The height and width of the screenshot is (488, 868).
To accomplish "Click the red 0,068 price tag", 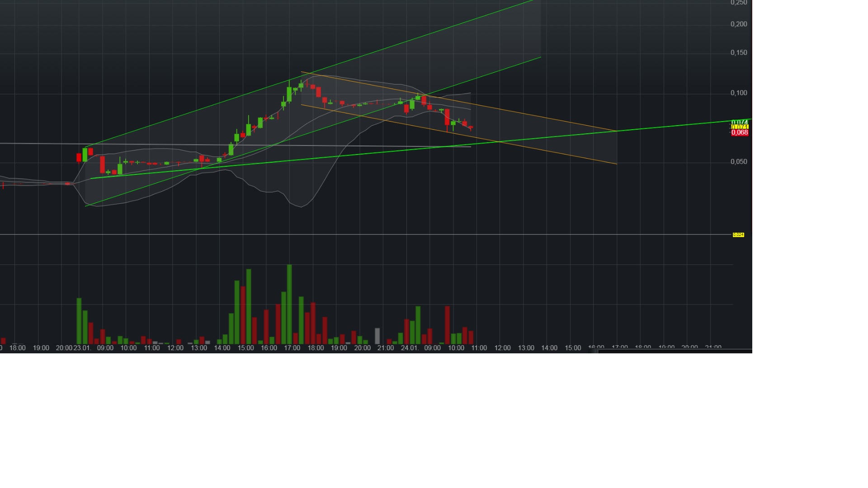I will [740, 133].
